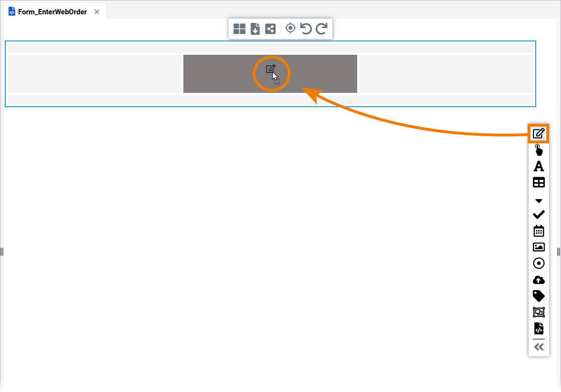The image size is (561, 392).
Task: Select the image widget tool
Action: tap(539, 247)
